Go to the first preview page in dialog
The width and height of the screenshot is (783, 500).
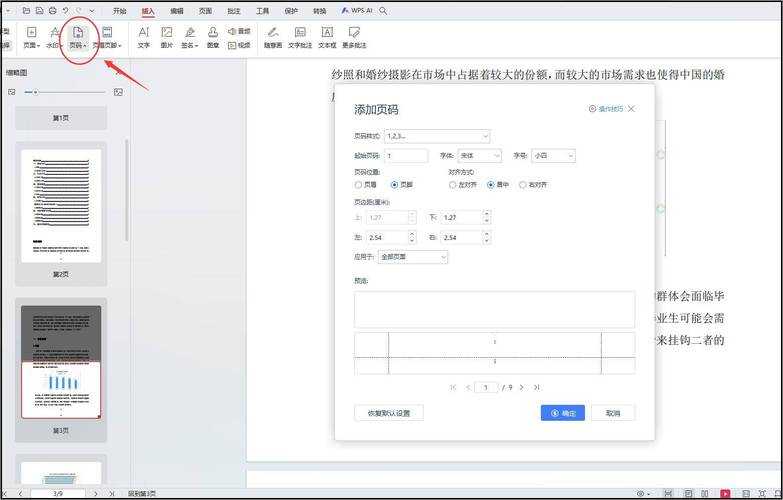(453, 388)
